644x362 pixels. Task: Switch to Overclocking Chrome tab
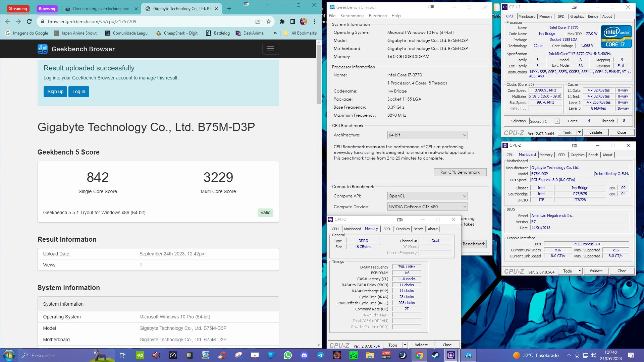[x=102, y=9]
